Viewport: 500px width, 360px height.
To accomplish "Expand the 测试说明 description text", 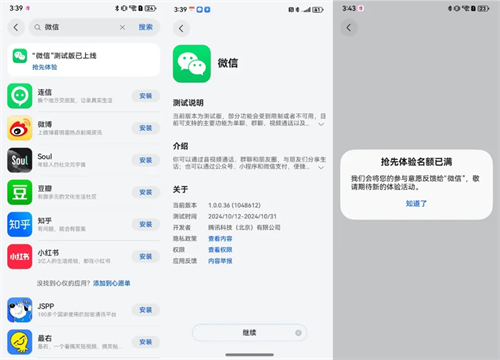I will click(321, 124).
